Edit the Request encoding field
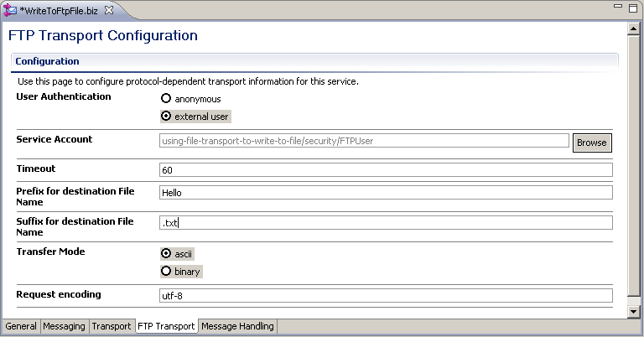 pos(385,296)
